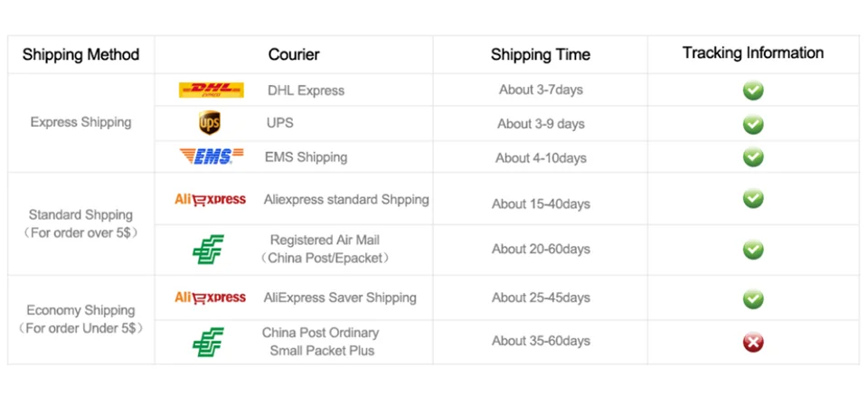This screenshot has width=868, height=405.
Task: Select the Economy Shipping method cell
Action: [x=80, y=319]
